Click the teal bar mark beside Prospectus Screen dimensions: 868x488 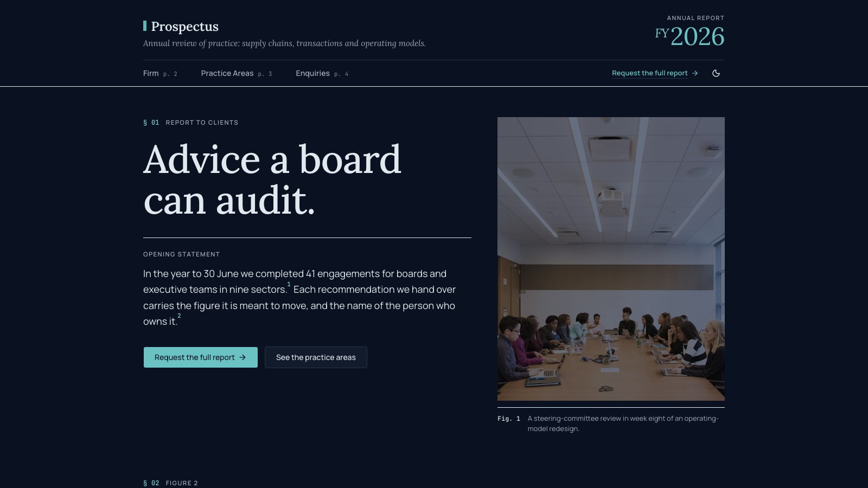(x=145, y=26)
